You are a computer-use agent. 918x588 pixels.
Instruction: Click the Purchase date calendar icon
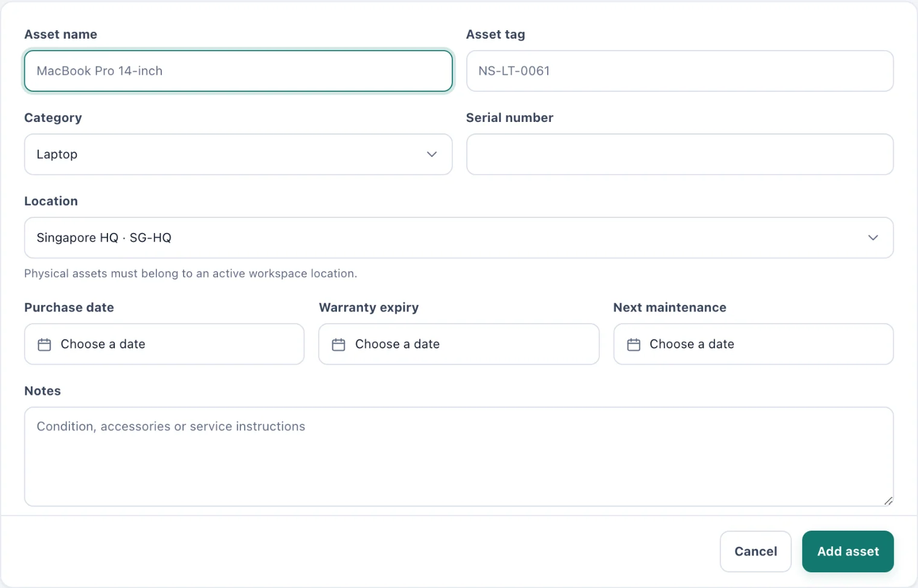click(44, 345)
